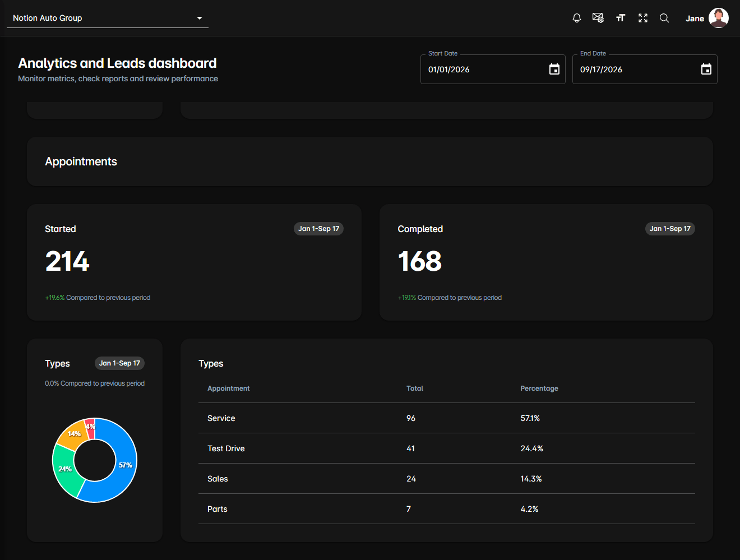Screen dimensions: 740x560
Task: Click the +19.6% comparison text
Action: (x=98, y=298)
